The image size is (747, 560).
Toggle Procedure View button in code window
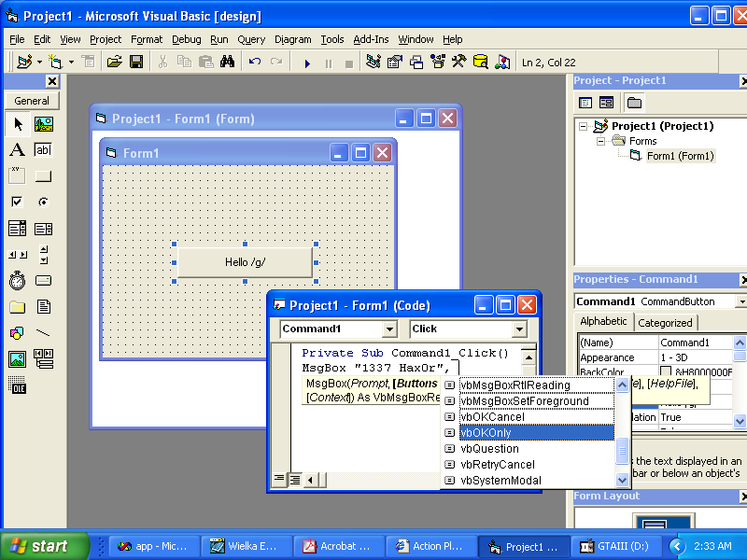coord(279,479)
